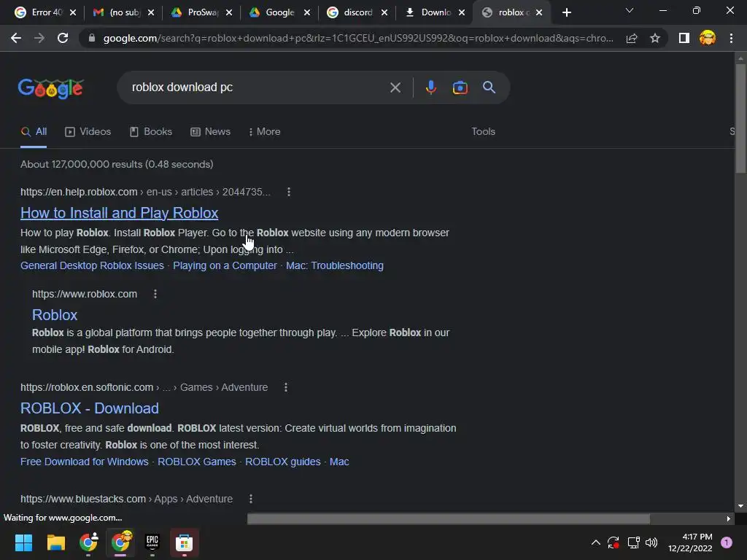
Task: Click the horizontal page scrollbar
Action: tap(449, 518)
